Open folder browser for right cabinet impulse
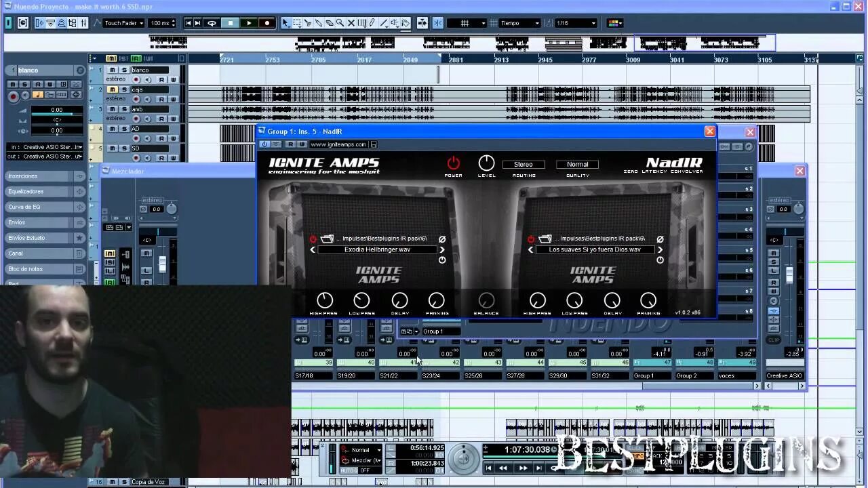This screenshot has height=488, width=868. (545, 239)
